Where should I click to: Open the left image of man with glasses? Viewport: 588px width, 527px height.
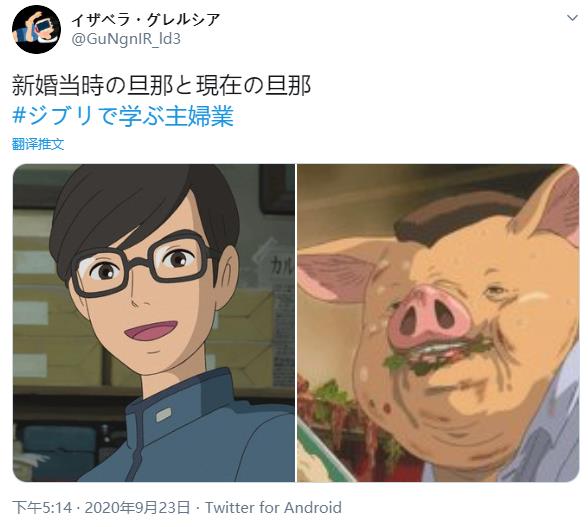click(x=154, y=323)
